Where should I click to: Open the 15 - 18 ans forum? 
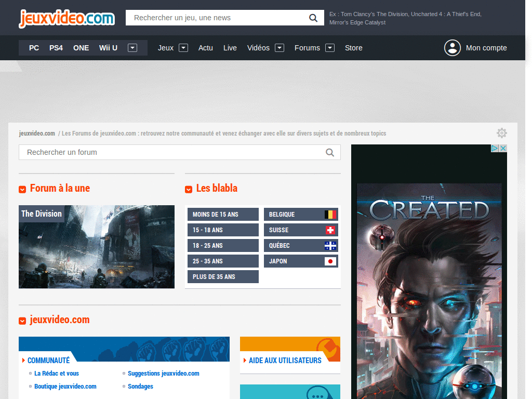223,230
